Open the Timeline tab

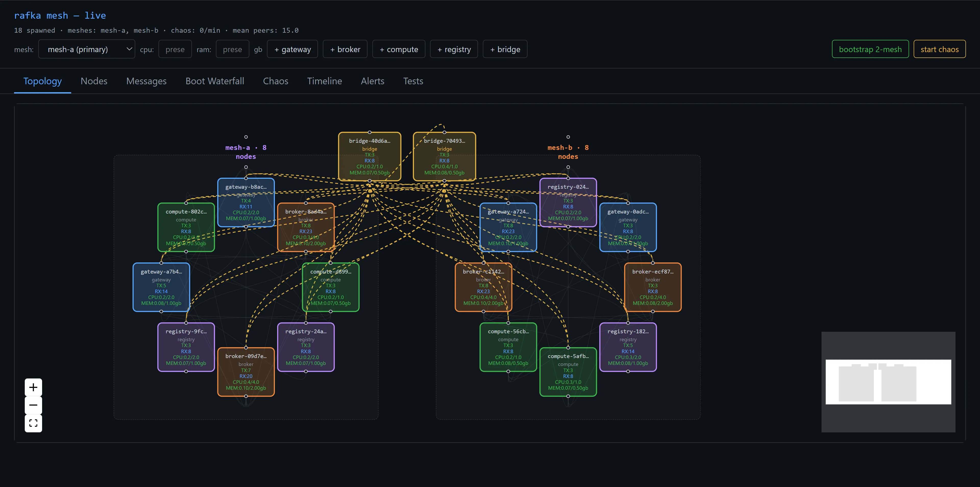(325, 81)
